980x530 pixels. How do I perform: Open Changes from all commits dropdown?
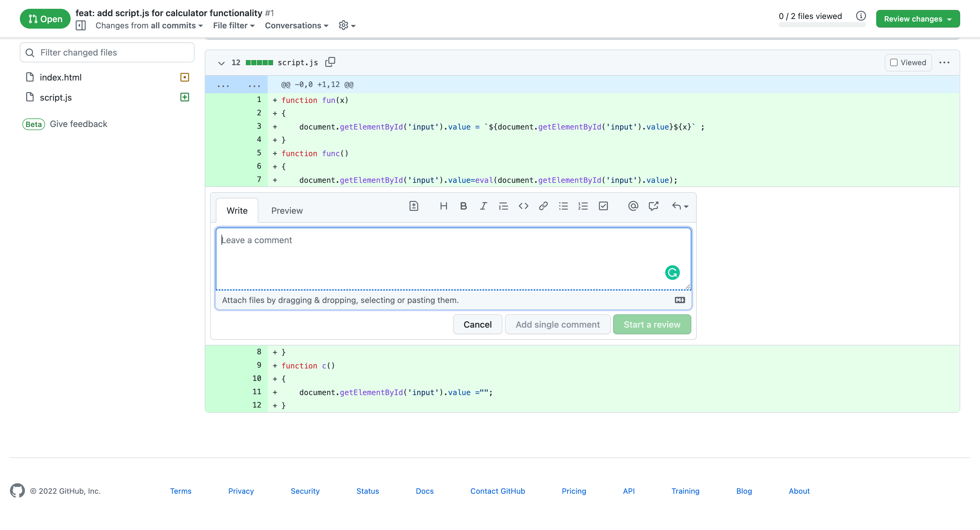coord(149,26)
